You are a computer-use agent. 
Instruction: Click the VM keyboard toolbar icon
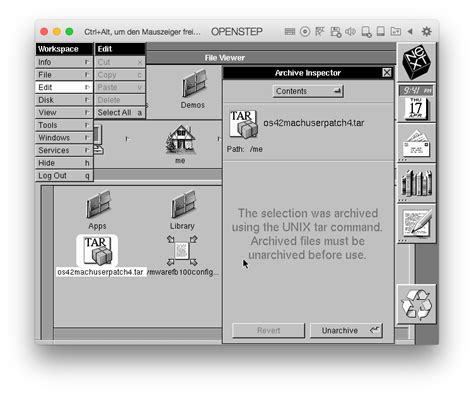pos(290,32)
